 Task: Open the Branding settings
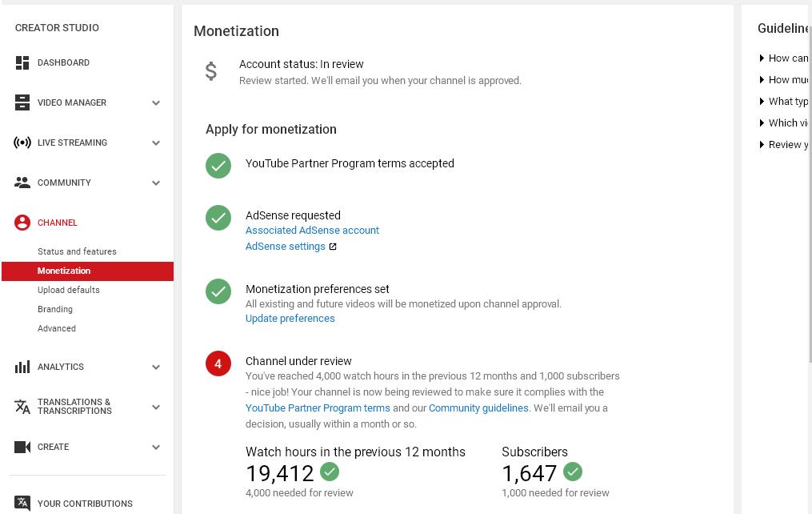tap(55, 309)
